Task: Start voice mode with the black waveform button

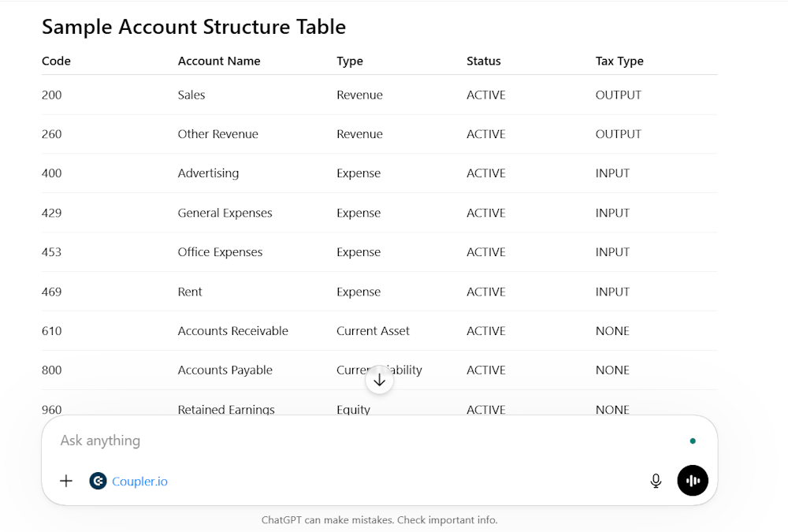Action: coord(693,481)
